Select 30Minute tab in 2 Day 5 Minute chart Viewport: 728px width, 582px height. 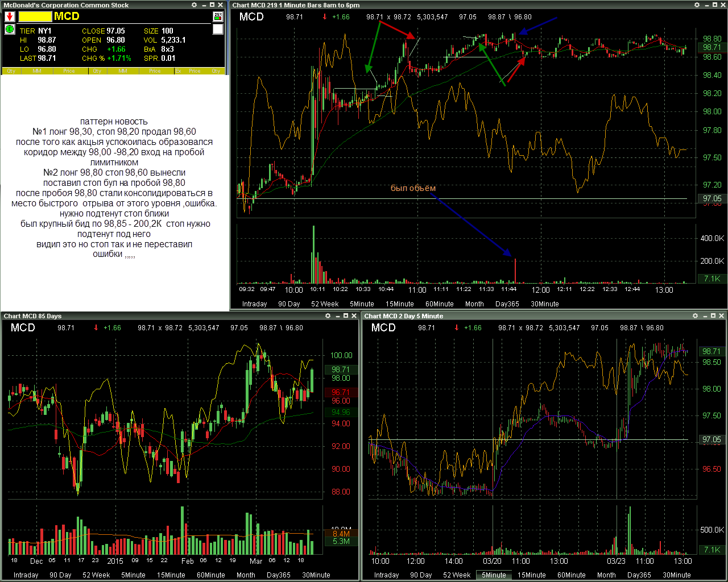pos(677,575)
